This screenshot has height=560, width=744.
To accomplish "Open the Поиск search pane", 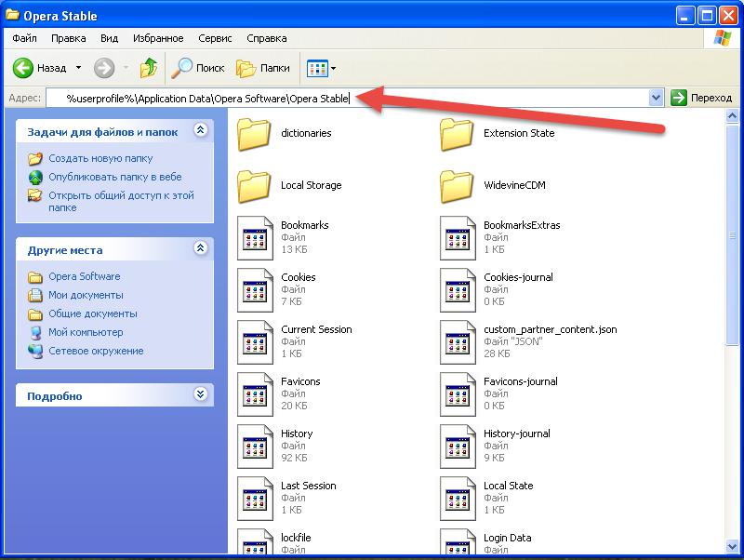I will point(198,68).
